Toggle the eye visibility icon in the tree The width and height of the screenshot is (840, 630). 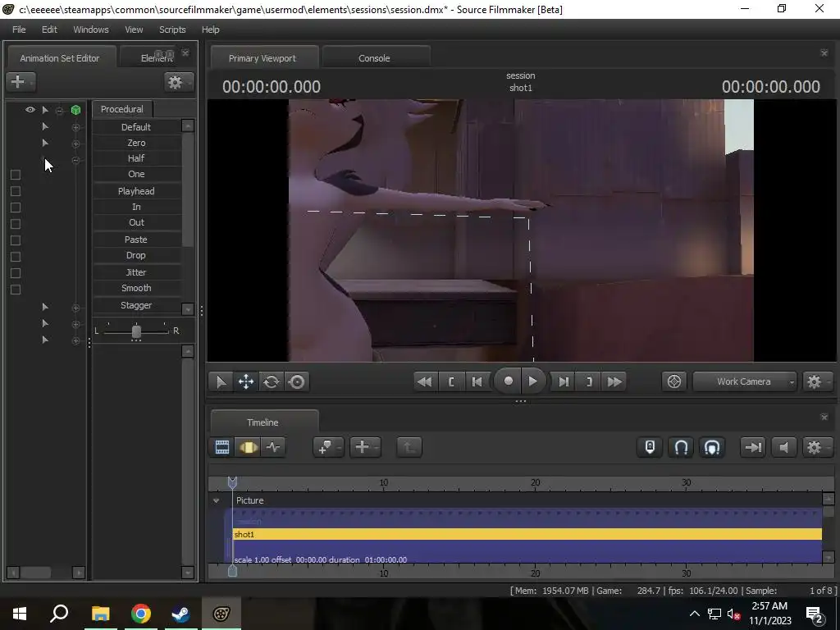coord(30,110)
